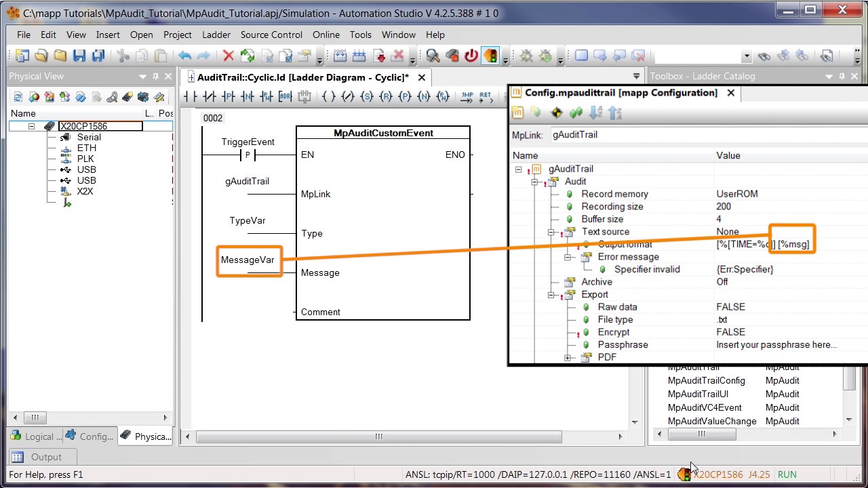Pin the Physical View panel

click(155, 77)
